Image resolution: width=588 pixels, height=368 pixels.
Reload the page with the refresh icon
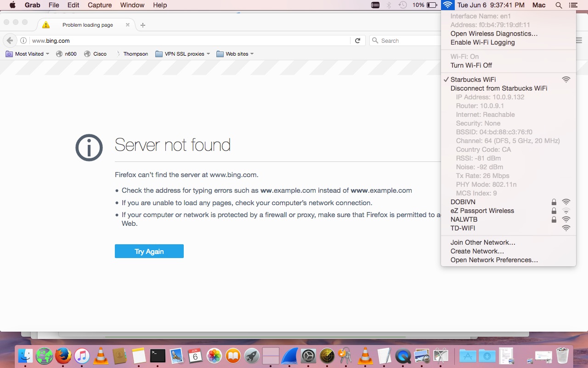pyautogui.click(x=357, y=40)
